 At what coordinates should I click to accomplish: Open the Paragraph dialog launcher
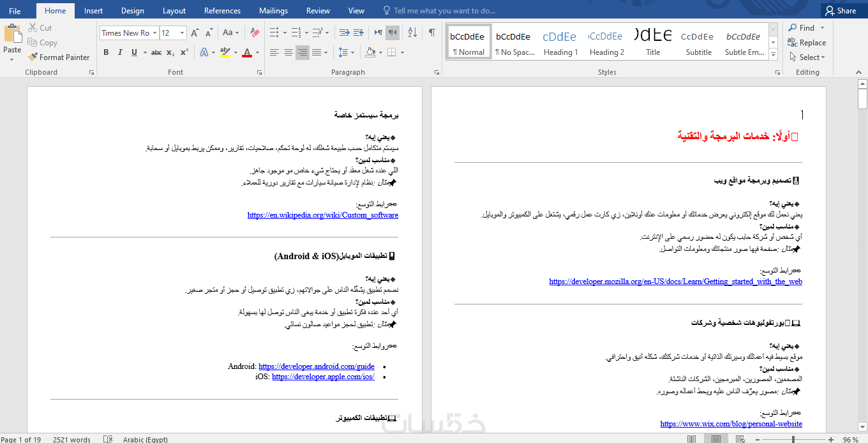tap(437, 73)
